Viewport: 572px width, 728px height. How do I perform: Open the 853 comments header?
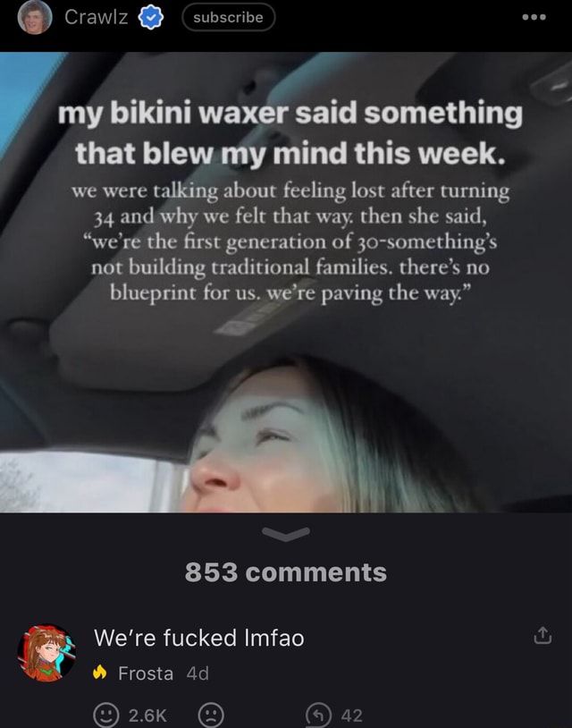point(286,572)
